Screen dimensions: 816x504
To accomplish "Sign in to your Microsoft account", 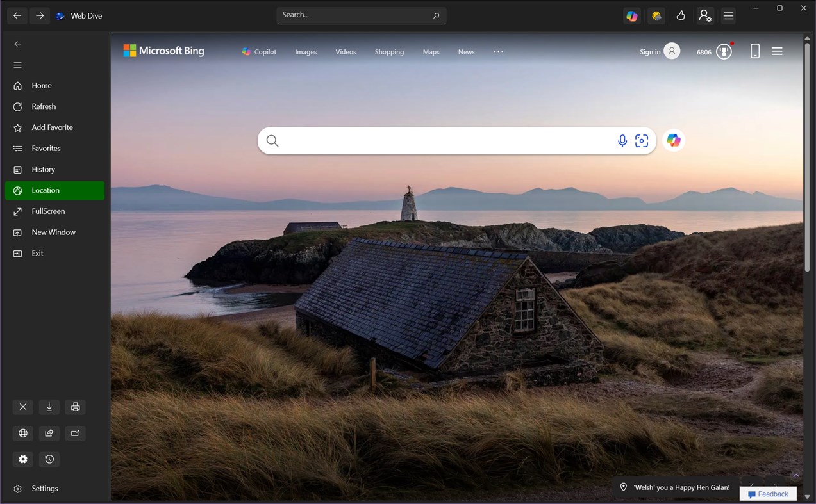I will [650, 51].
